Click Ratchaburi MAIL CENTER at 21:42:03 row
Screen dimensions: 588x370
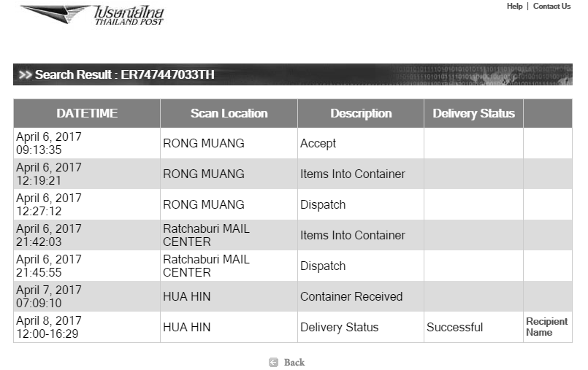click(229, 235)
